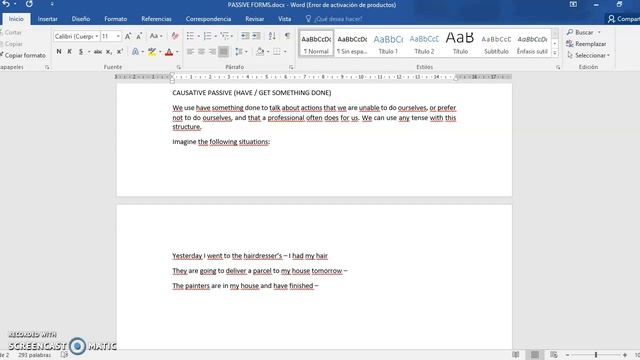Screen dimensions: 640x360
Task: Switch to web layout view
Action: pyautogui.click(x=553, y=355)
